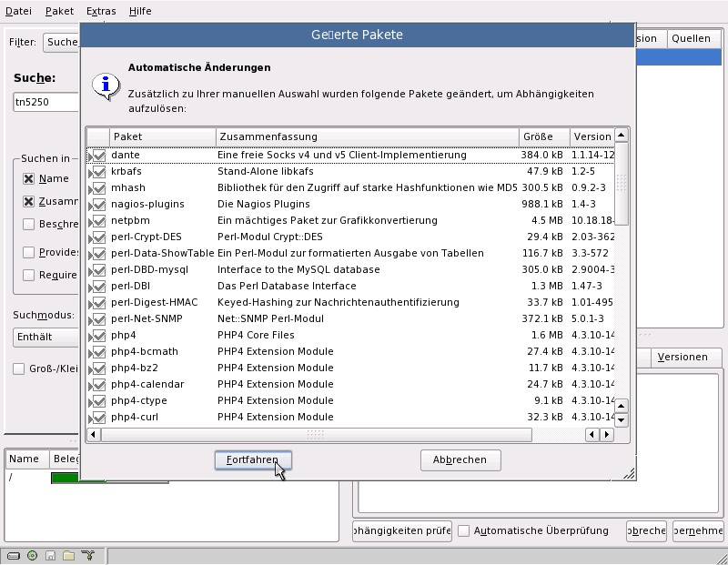Viewport: 728px width, 565px height.
Task: Open the Extras menu
Action: click(101, 11)
